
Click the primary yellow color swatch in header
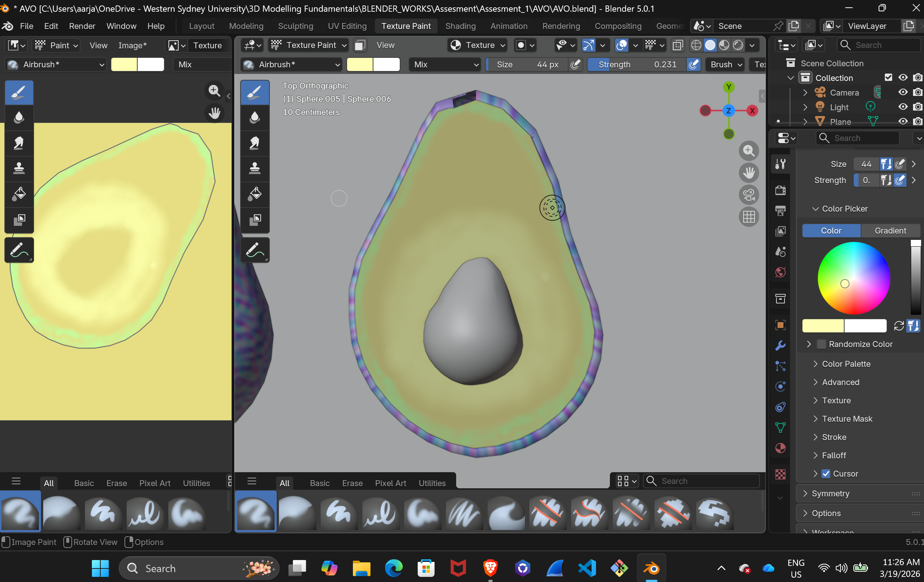[x=359, y=64]
